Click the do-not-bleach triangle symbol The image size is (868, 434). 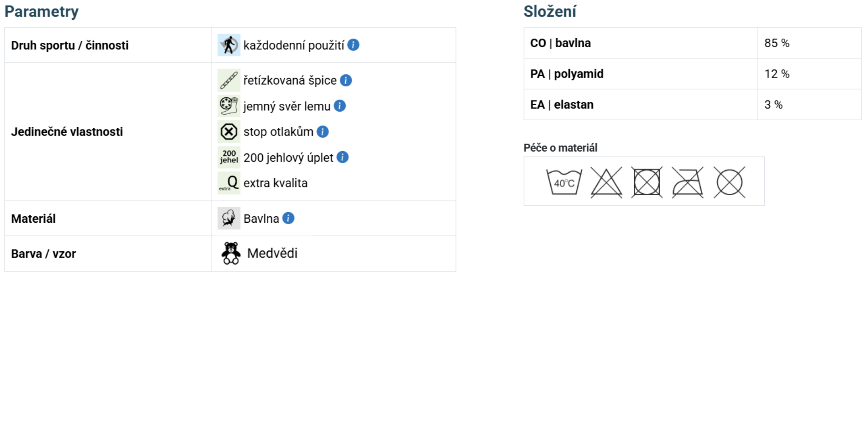(x=606, y=182)
